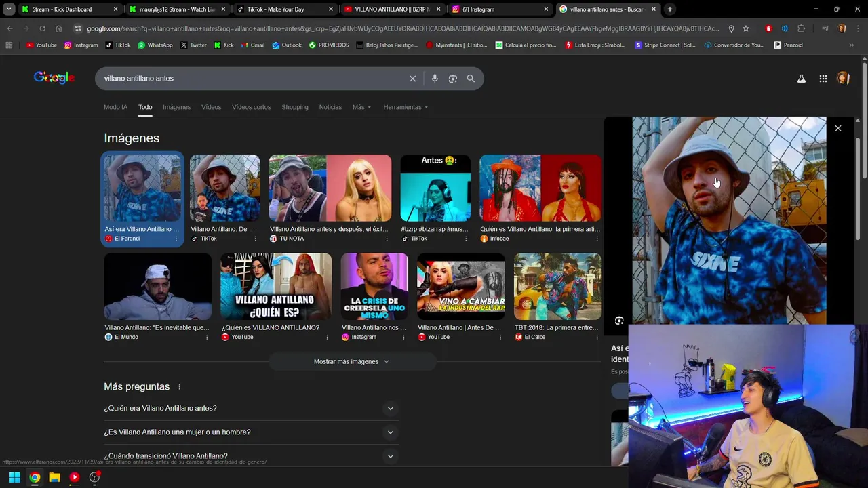Image resolution: width=868 pixels, height=488 pixels.
Task: Open File Explorer from the taskbar
Action: coord(55,477)
